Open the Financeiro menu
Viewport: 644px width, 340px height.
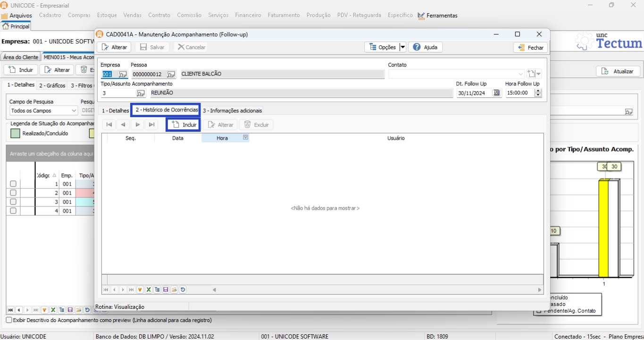point(248,15)
